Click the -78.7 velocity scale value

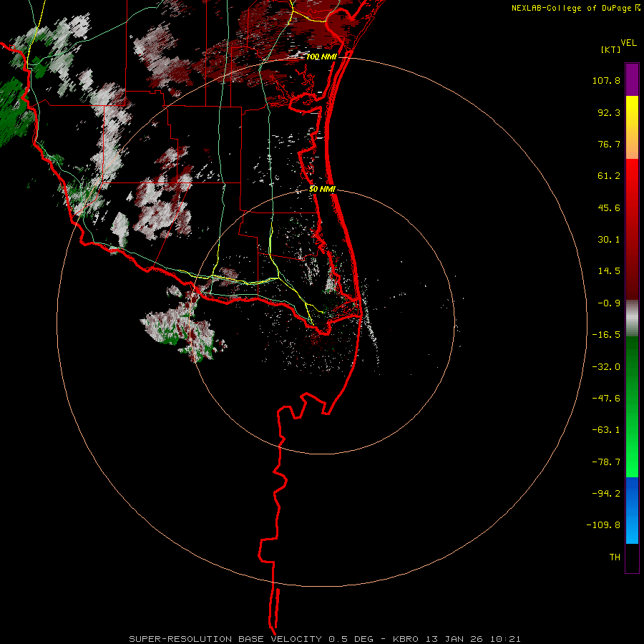click(x=606, y=462)
